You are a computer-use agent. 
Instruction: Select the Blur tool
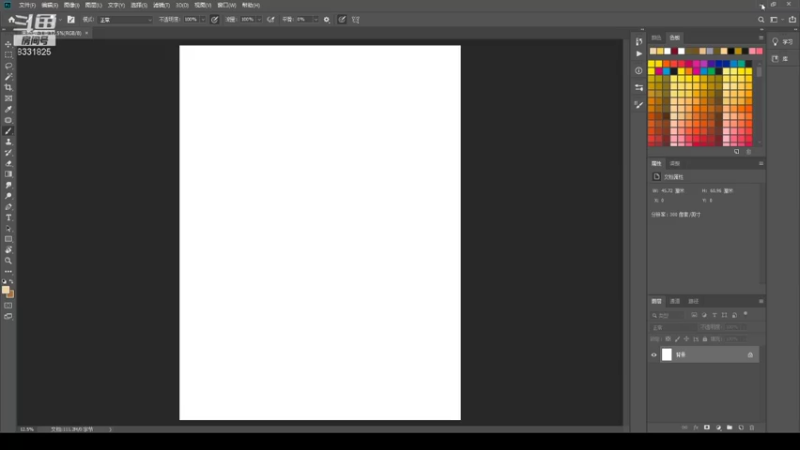point(8,185)
